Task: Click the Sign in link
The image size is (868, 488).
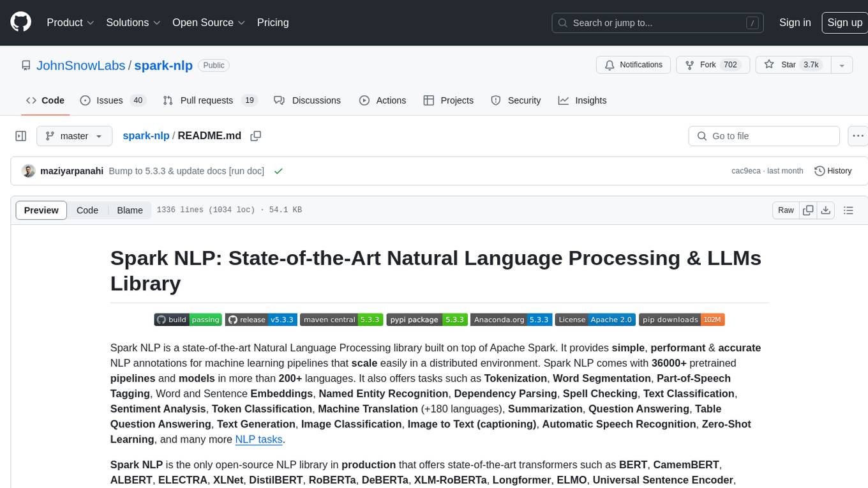Action: click(795, 22)
